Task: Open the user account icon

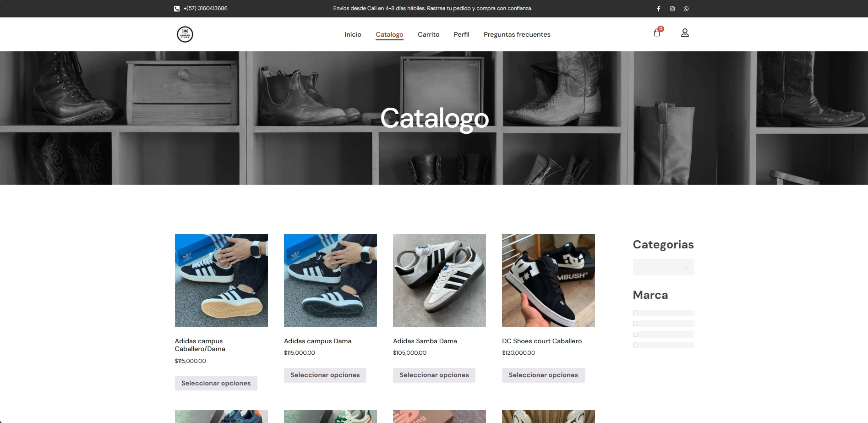Action: pos(685,33)
